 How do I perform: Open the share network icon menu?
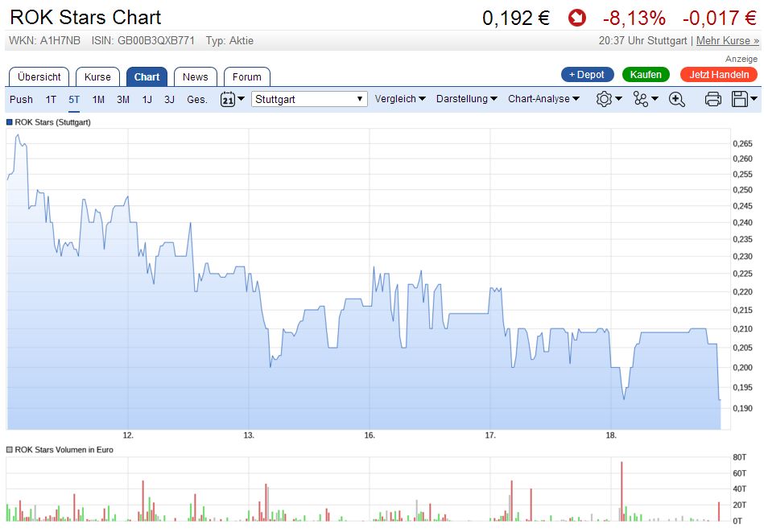[640, 99]
